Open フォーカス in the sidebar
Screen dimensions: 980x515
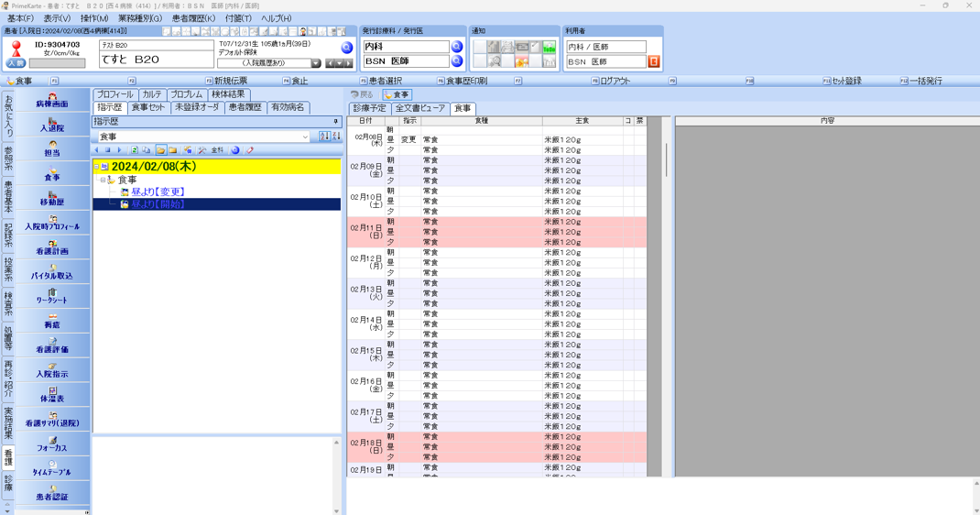coord(52,444)
